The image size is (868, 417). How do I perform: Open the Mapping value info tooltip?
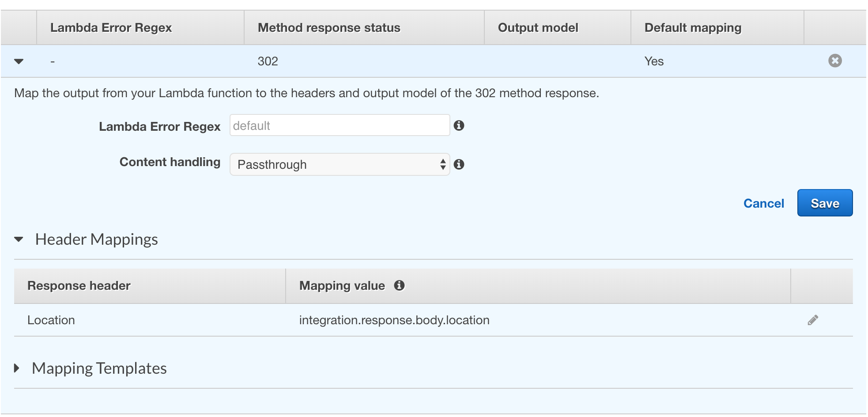400,285
